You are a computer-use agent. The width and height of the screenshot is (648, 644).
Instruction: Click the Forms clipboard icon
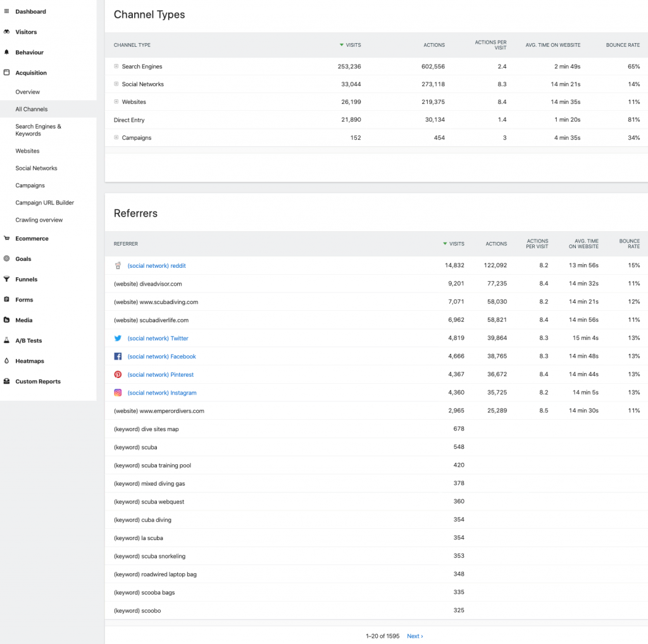click(6, 300)
